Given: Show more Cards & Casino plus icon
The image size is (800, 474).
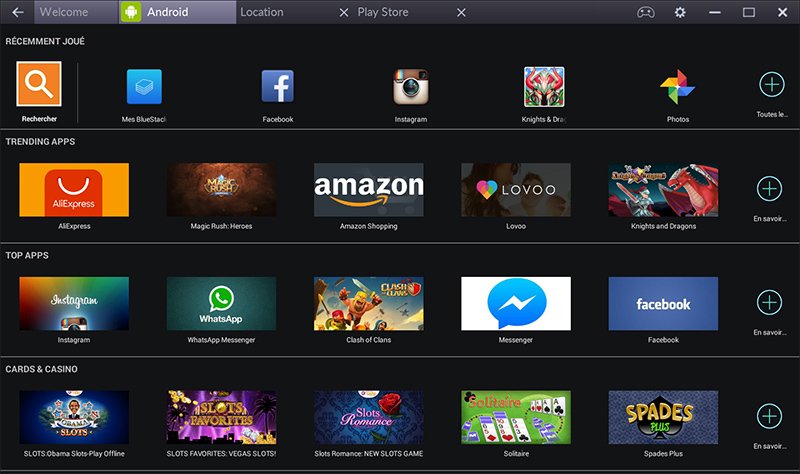Looking at the screenshot, I should click(x=769, y=416).
